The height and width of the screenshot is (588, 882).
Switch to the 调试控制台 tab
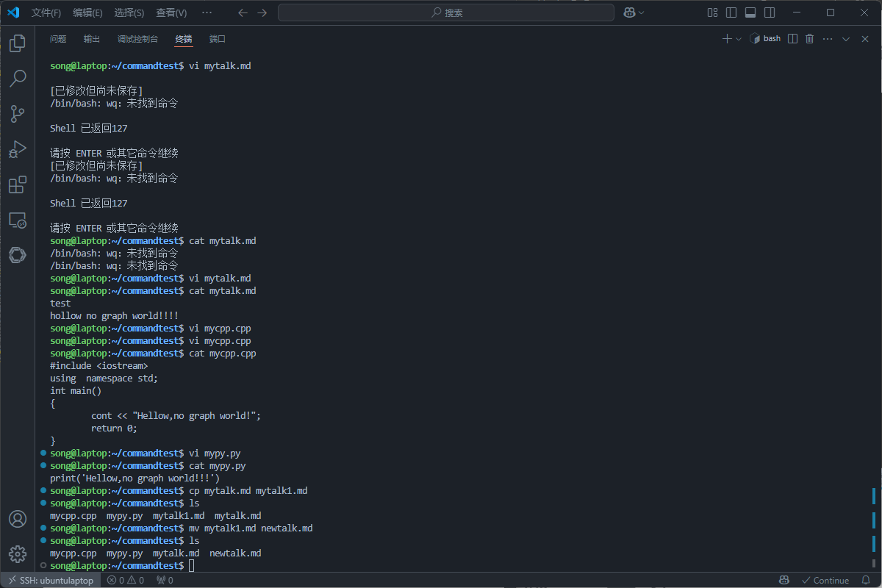pos(137,39)
